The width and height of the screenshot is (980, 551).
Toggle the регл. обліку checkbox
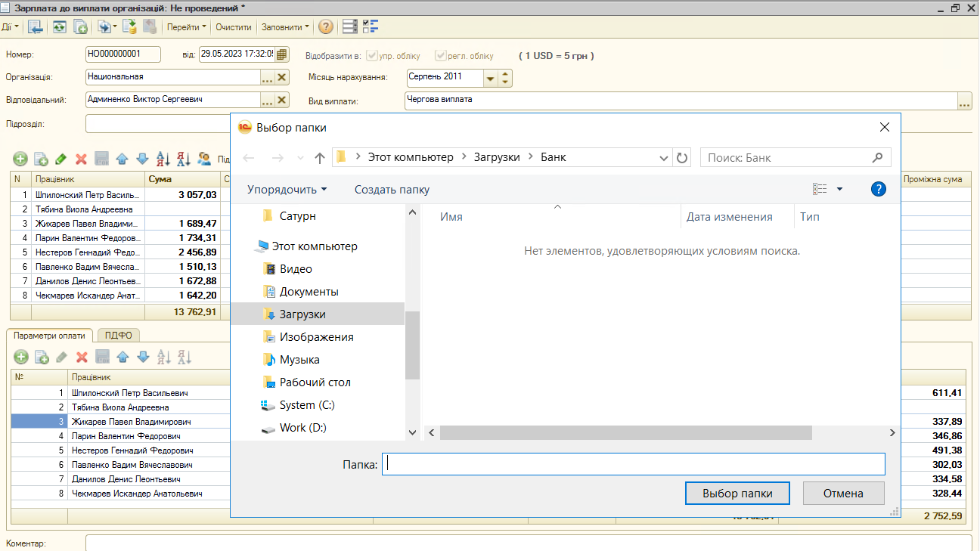pyautogui.click(x=440, y=55)
